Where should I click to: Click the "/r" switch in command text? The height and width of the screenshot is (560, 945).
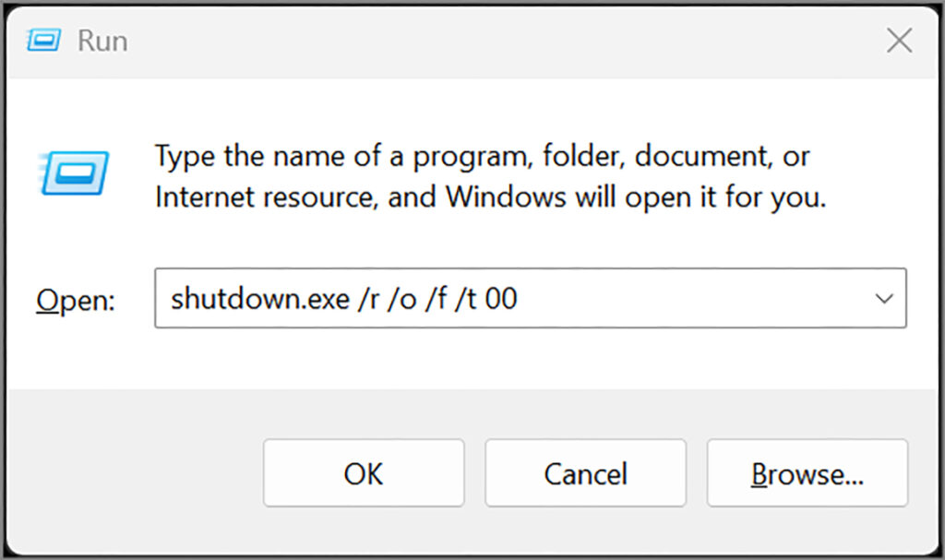(369, 298)
